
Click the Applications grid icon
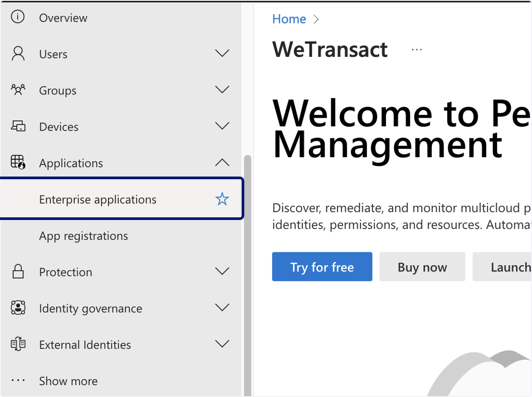pos(18,162)
